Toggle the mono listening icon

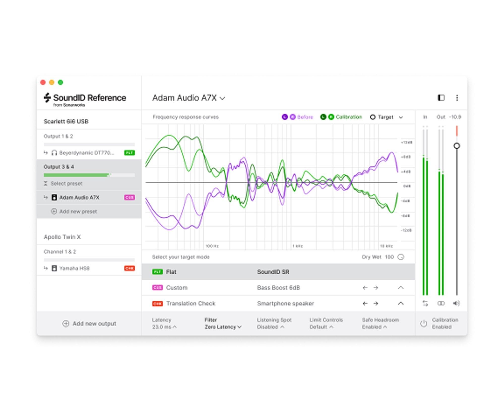click(441, 303)
